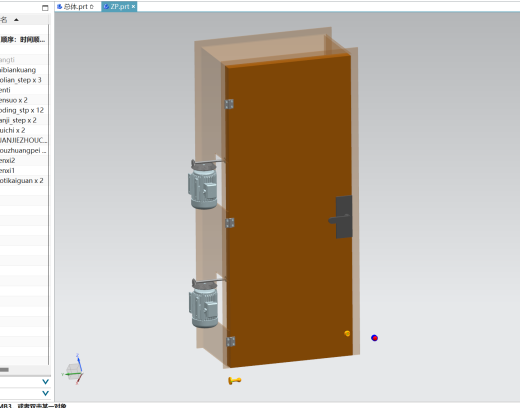Click the name column sort arrow
520x408 pixels.
(16, 20)
